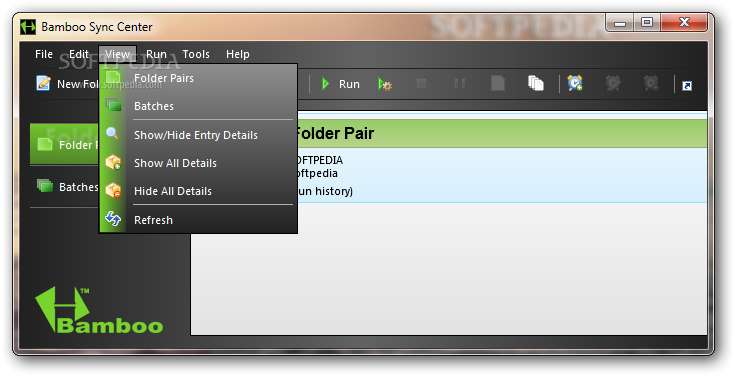Select the Batches sidebar tab
Viewport: 735px width, 376px height.
click(x=64, y=187)
